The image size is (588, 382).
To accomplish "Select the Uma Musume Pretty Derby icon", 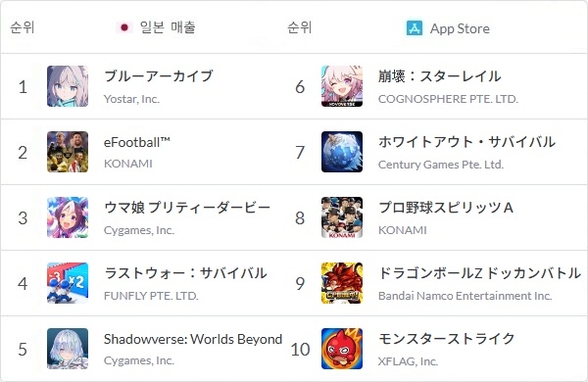I will pos(68,217).
